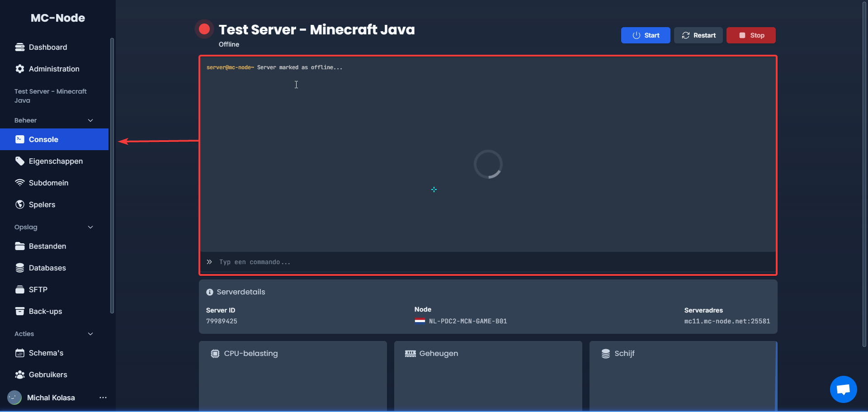The width and height of the screenshot is (868, 412).
Task: Click the SFTP drive icon
Action: pos(20,289)
